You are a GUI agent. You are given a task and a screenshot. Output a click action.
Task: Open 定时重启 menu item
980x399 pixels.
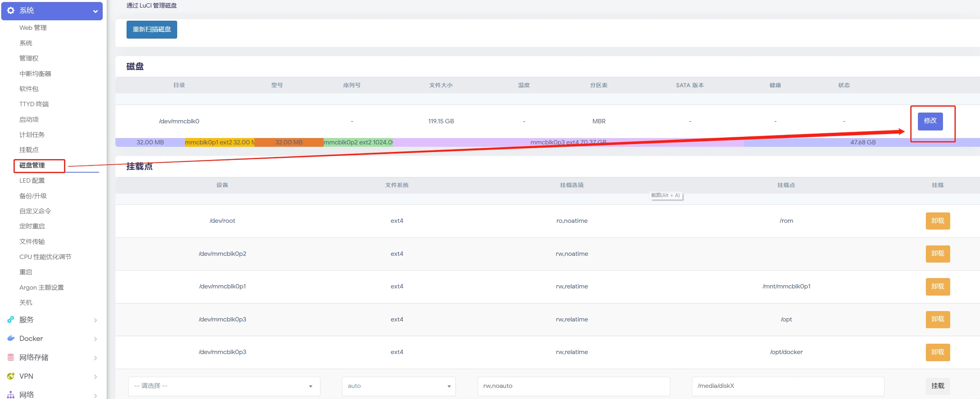pos(32,226)
